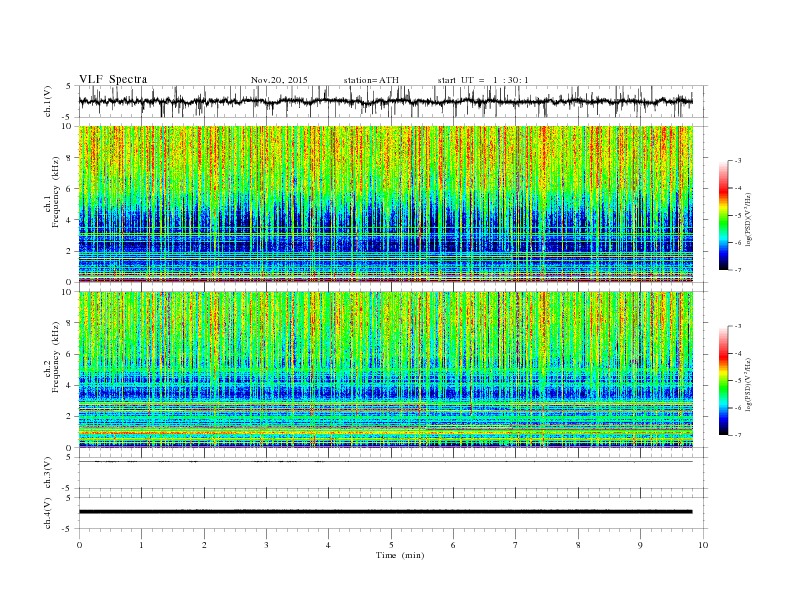The width and height of the screenshot is (792, 612).
Task: Click the '-7' tick on upper color bar
Action: pos(737,271)
